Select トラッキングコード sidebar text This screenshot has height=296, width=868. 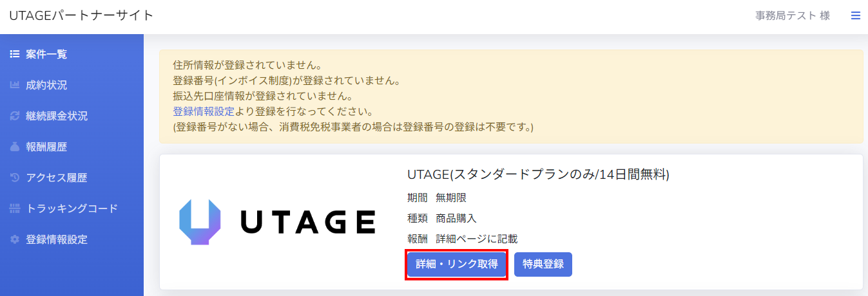tap(72, 209)
